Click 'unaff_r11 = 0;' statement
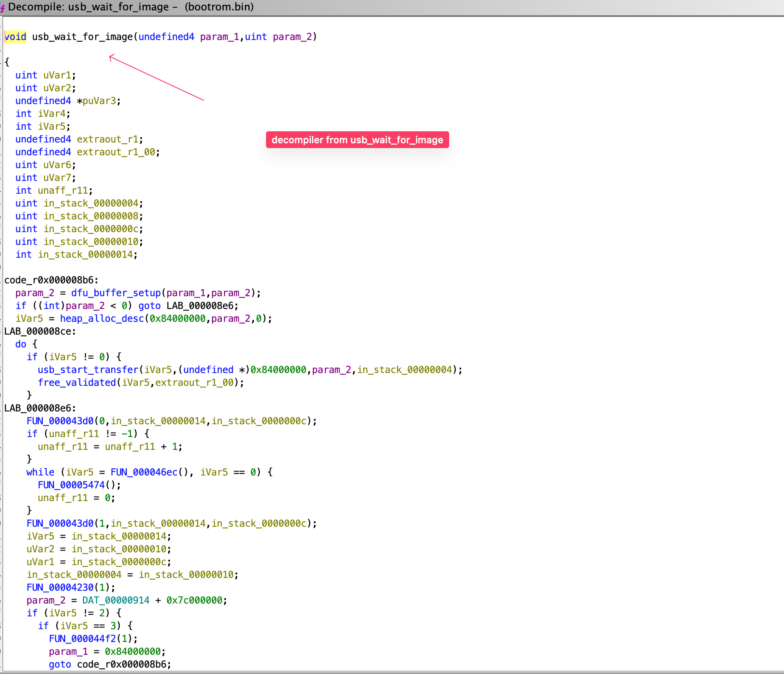 tap(76, 498)
